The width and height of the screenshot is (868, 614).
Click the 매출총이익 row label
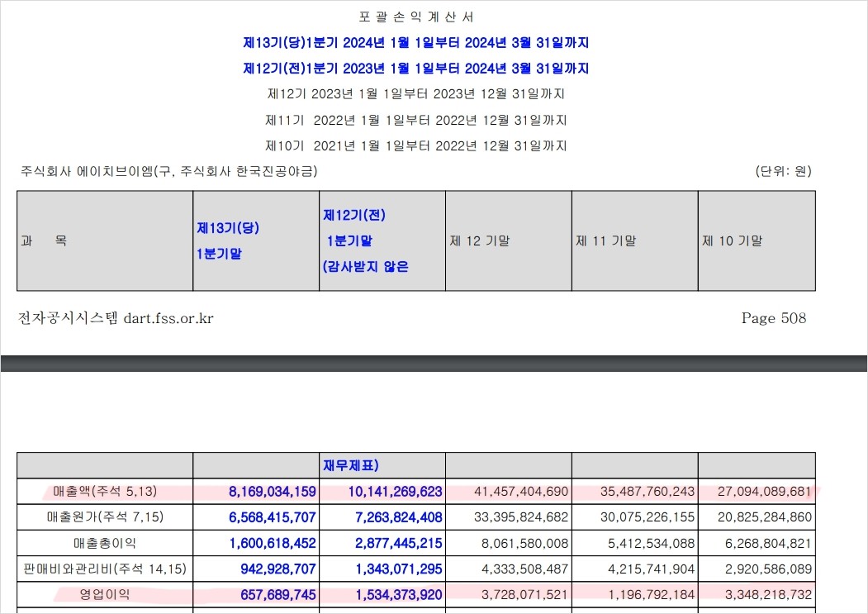point(105,543)
